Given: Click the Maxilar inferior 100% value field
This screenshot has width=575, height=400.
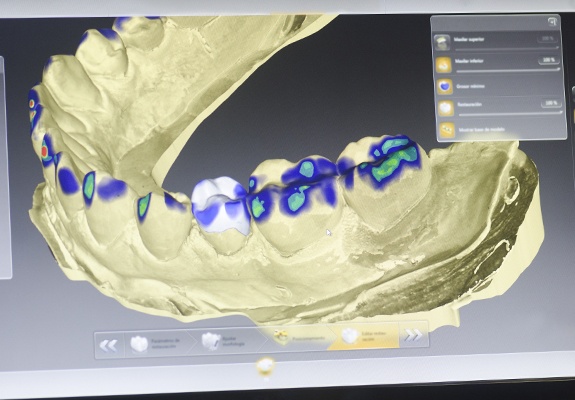Looking at the screenshot, I should click(549, 60).
